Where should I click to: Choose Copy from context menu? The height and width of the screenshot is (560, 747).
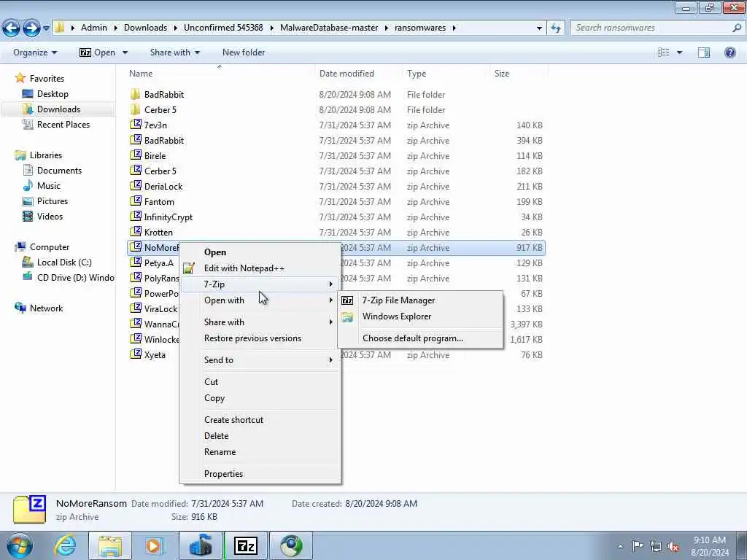tap(214, 398)
